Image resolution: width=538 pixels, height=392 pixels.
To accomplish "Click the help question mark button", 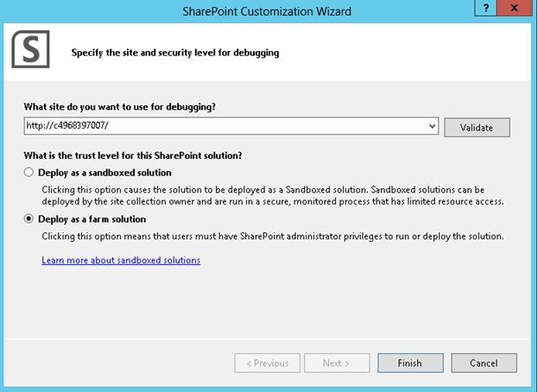I will tap(488, 9).
